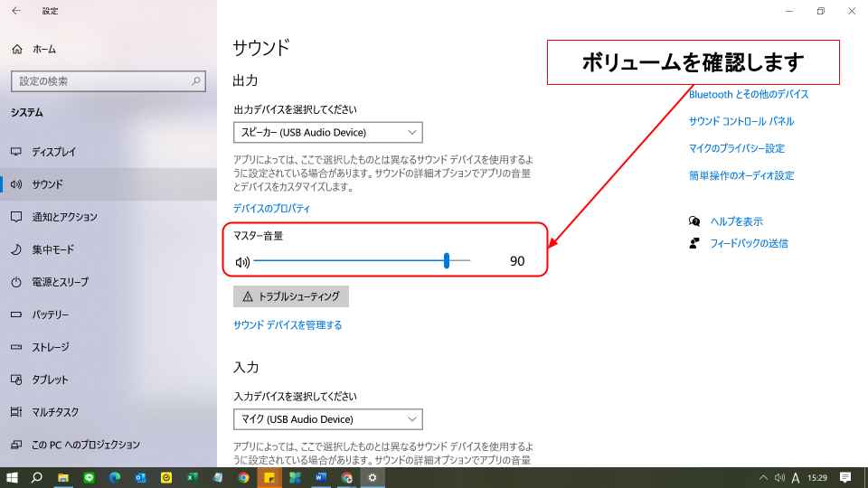Open the ディスプレイ settings page
The width and height of the screenshot is (868, 488).
coord(54,152)
